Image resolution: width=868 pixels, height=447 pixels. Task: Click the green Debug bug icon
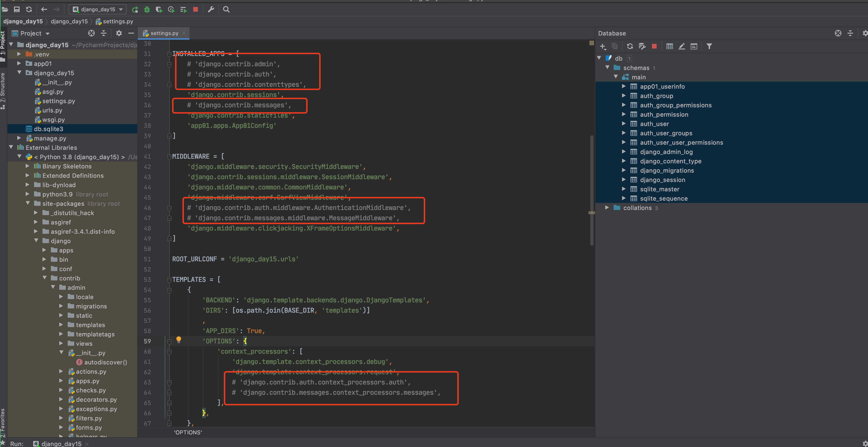tap(147, 9)
